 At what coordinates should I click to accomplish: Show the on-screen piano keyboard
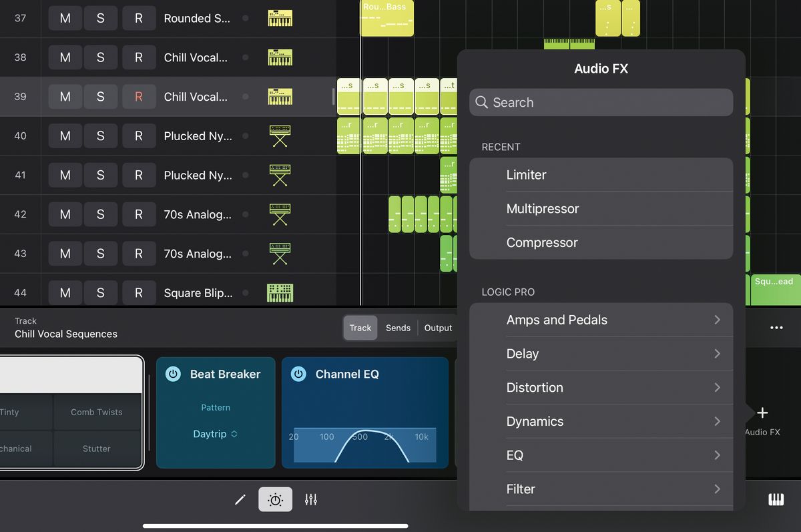tap(776, 499)
